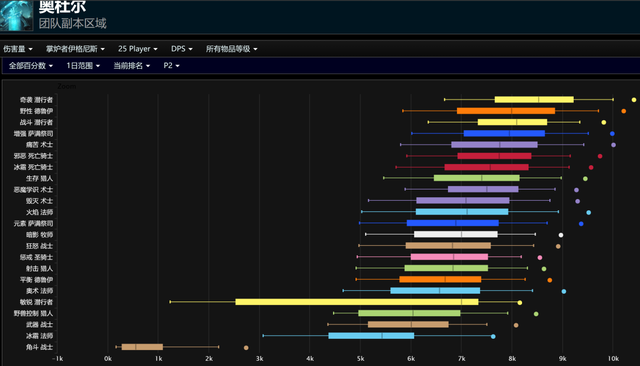Click the 武器 战士 row label
The width and height of the screenshot is (640, 366).
[39, 324]
